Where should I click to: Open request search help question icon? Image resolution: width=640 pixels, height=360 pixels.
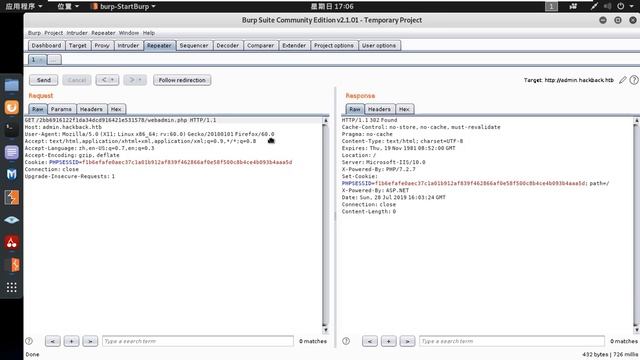29,341
